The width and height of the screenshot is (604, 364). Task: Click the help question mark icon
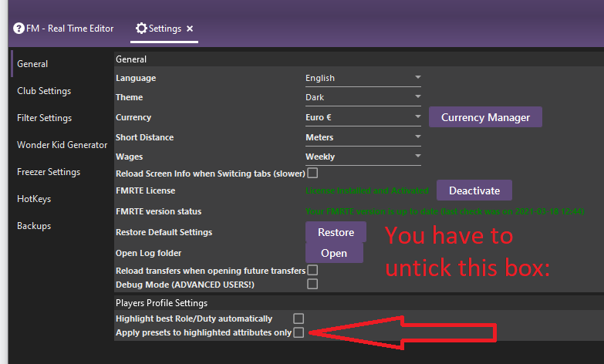(x=19, y=29)
